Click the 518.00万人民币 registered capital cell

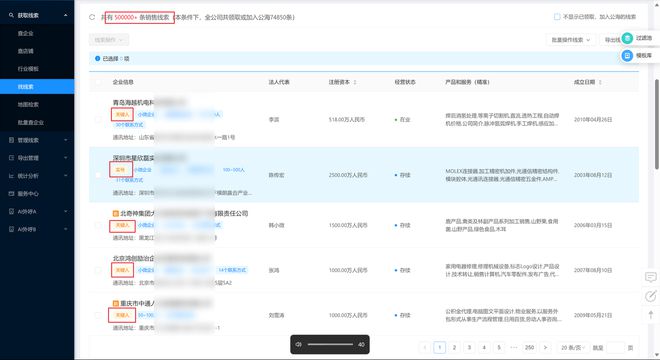(x=347, y=120)
